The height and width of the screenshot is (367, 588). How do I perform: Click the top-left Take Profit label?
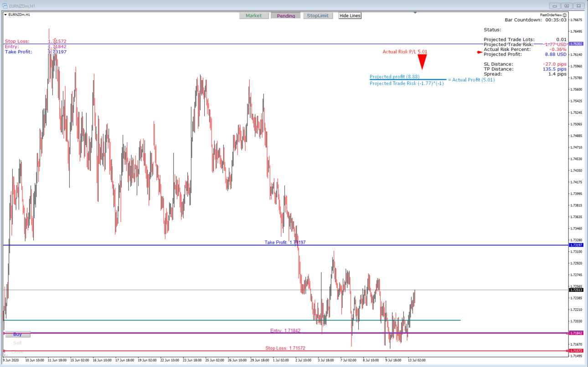[x=18, y=52]
